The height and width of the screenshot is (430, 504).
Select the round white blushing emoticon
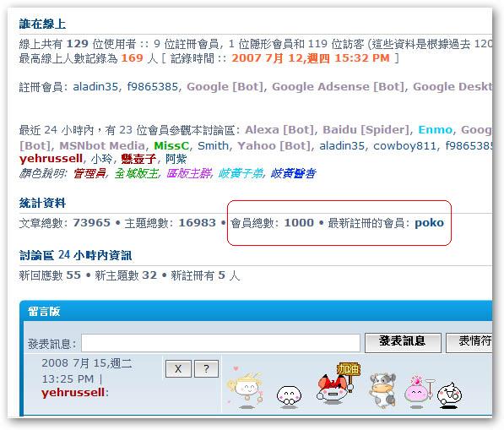(x=289, y=395)
